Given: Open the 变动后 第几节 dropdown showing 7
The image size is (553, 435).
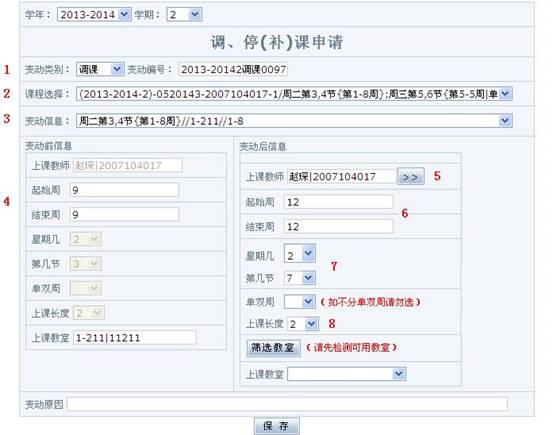Looking at the screenshot, I should (300, 278).
